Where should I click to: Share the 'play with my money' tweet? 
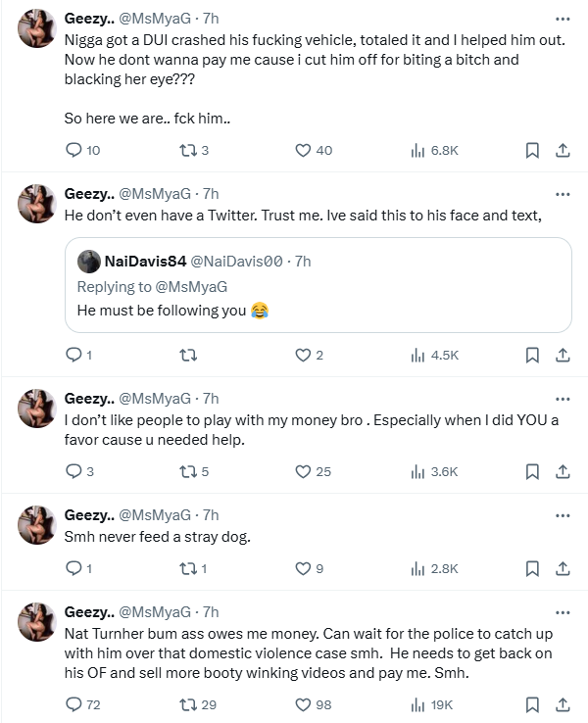[563, 471]
